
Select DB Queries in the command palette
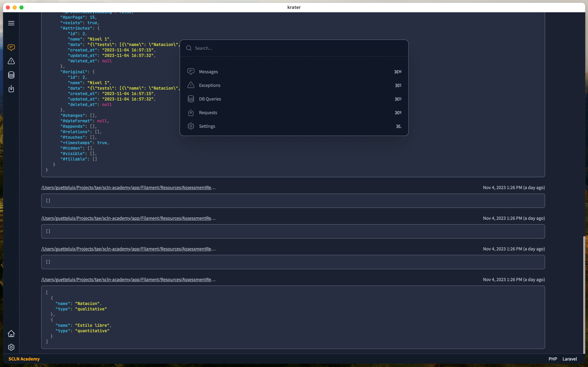[294, 99]
